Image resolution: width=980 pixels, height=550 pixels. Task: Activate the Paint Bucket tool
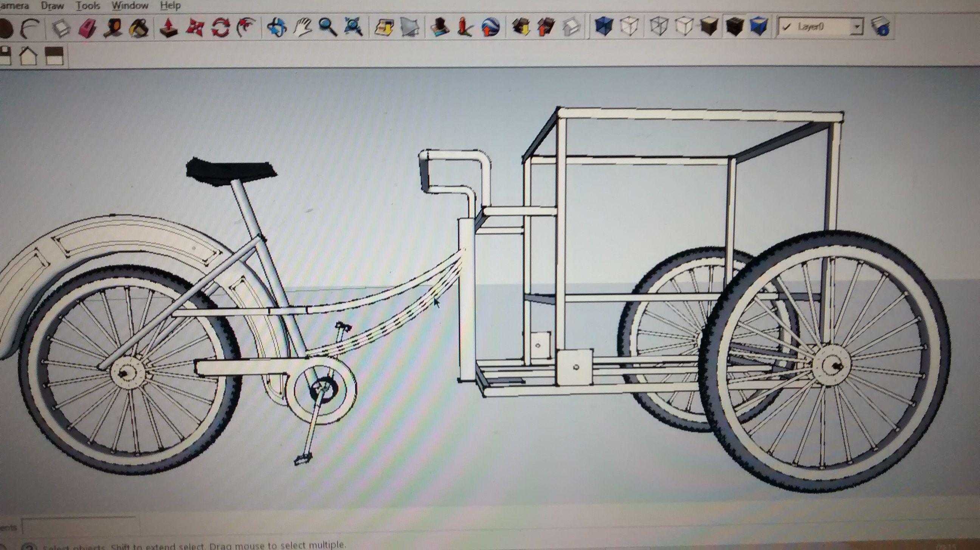pyautogui.click(x=139, y=28)
